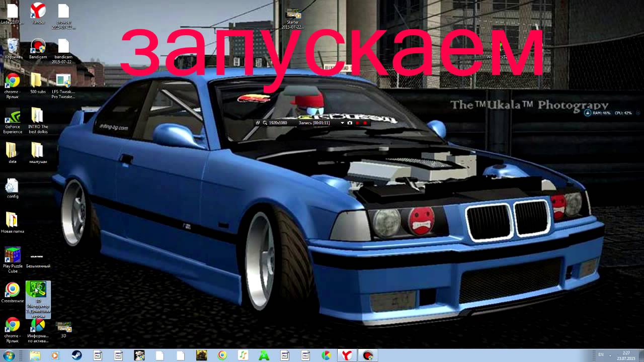Select the data folder on desktop
This screenshot has height=362, width=644.
coord(12,153)
